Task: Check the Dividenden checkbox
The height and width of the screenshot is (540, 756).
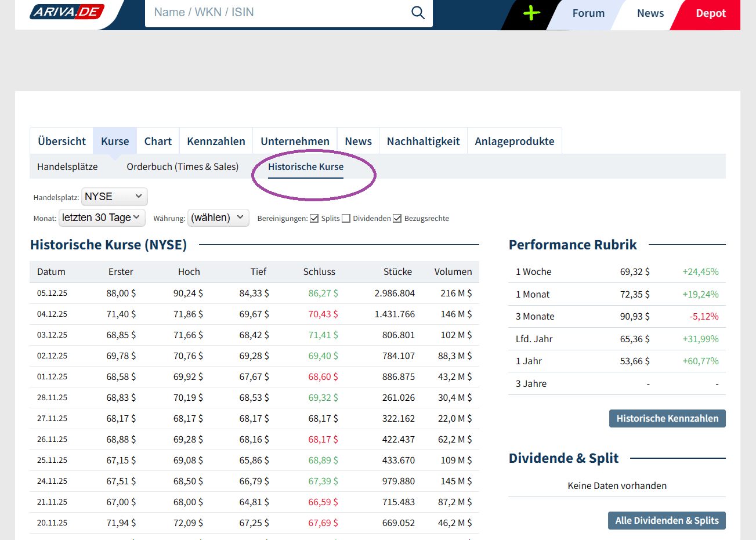Action: coord(346,218)
